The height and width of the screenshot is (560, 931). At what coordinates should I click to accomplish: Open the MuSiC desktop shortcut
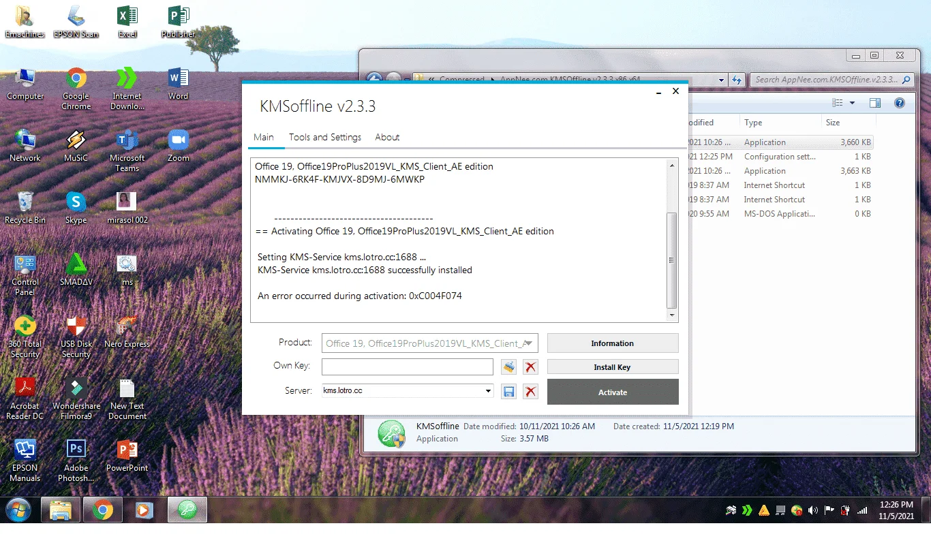coord(76,146)
